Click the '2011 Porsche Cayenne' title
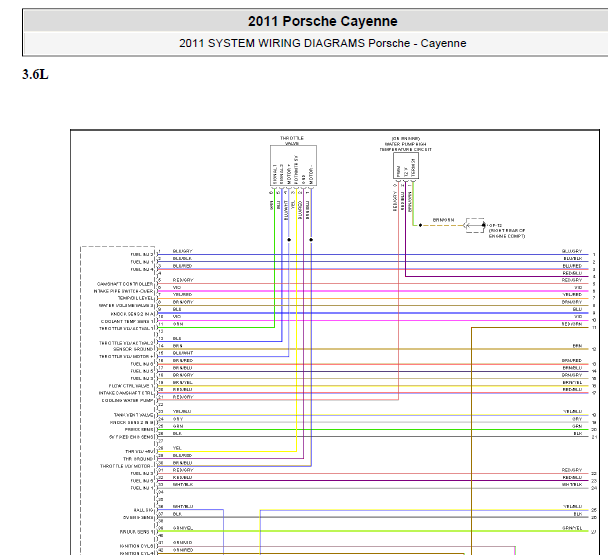 tap(323, 21)
